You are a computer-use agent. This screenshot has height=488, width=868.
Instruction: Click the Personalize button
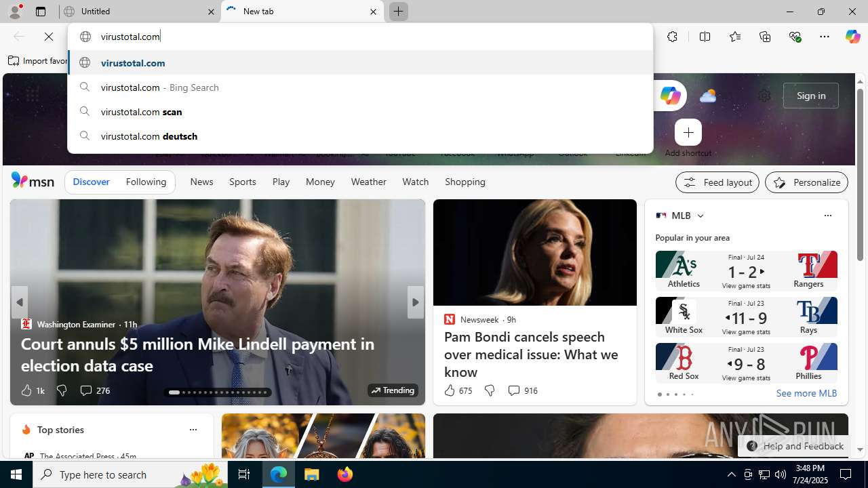806,182
